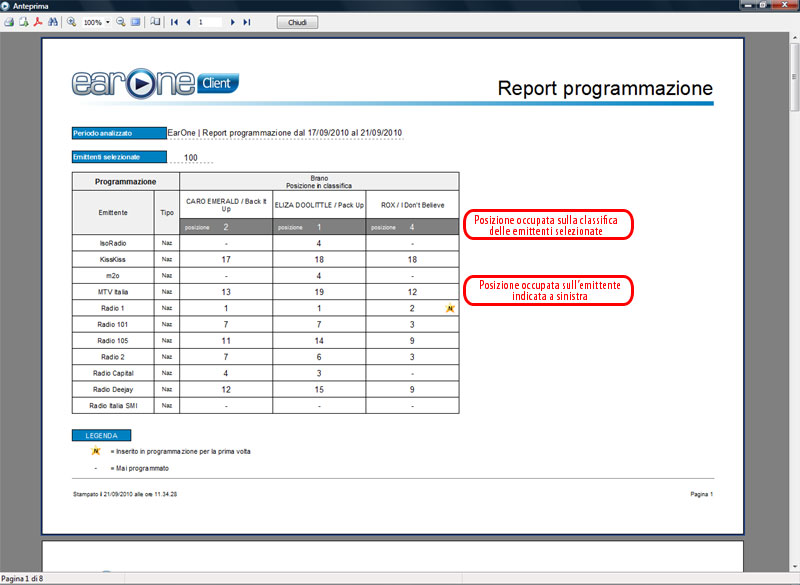Click KissKiss value 17 for CARO EMERALD
The width and height of the screenshot is (800, 585).
tap(226, 260)
